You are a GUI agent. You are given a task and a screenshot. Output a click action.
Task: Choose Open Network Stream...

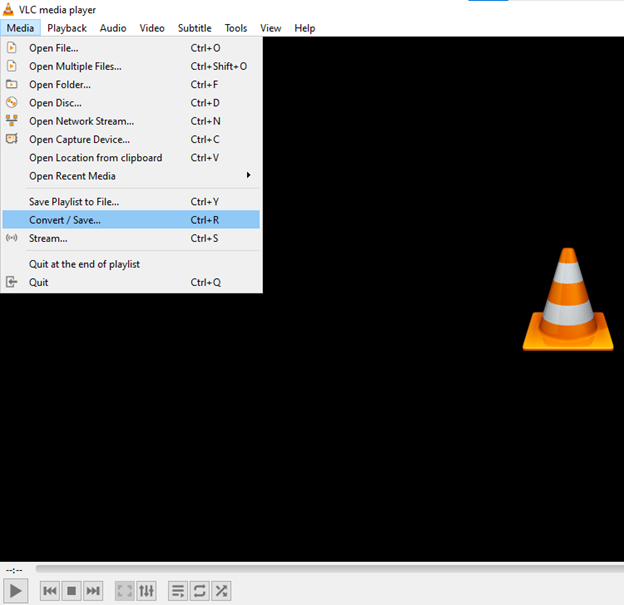click(131, 121)
